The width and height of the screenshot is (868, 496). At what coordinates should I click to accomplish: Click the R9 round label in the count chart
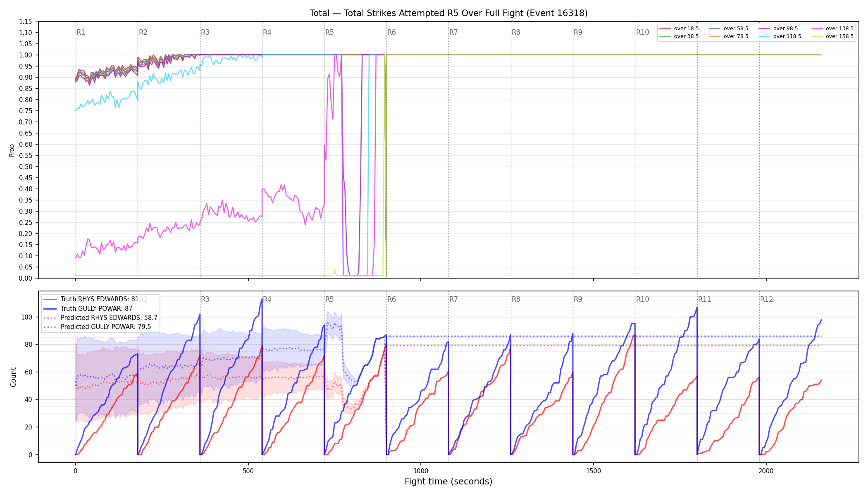[578, 299]
